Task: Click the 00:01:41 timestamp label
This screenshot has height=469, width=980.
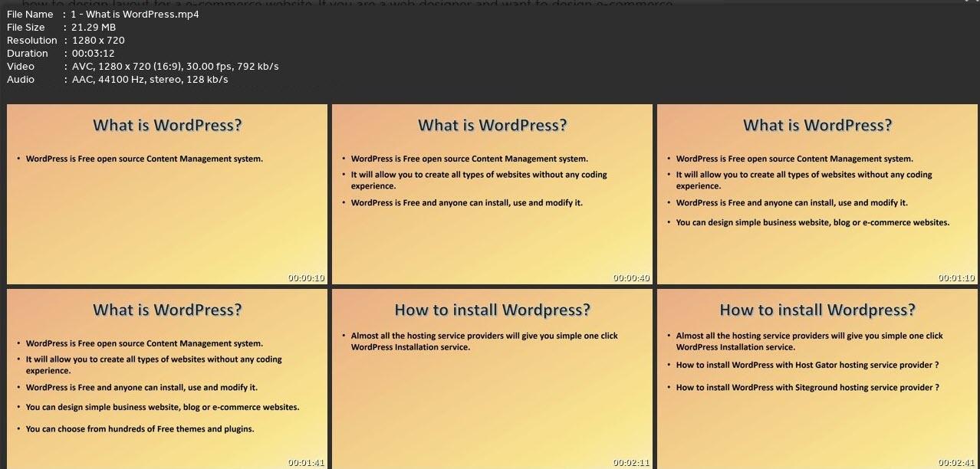Action: coord(307,463)
